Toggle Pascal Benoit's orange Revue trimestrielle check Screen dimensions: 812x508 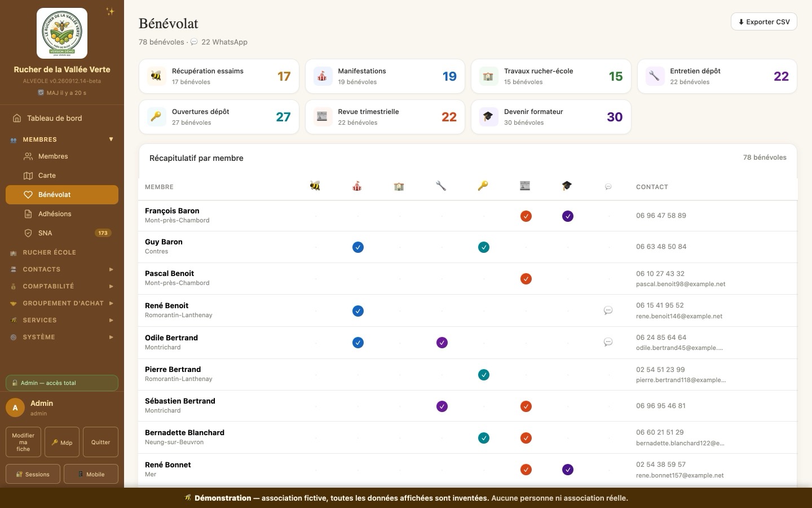pyautogui.click(x=526, y=279)
